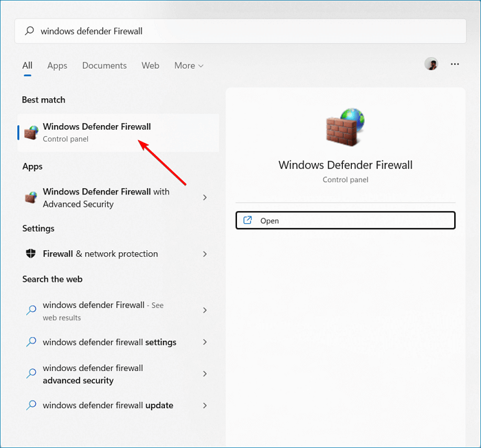The image size is (481, 448).
Task: Click the 'Best match' section heading
Action: pyautogui.click(x=43, y=100)
